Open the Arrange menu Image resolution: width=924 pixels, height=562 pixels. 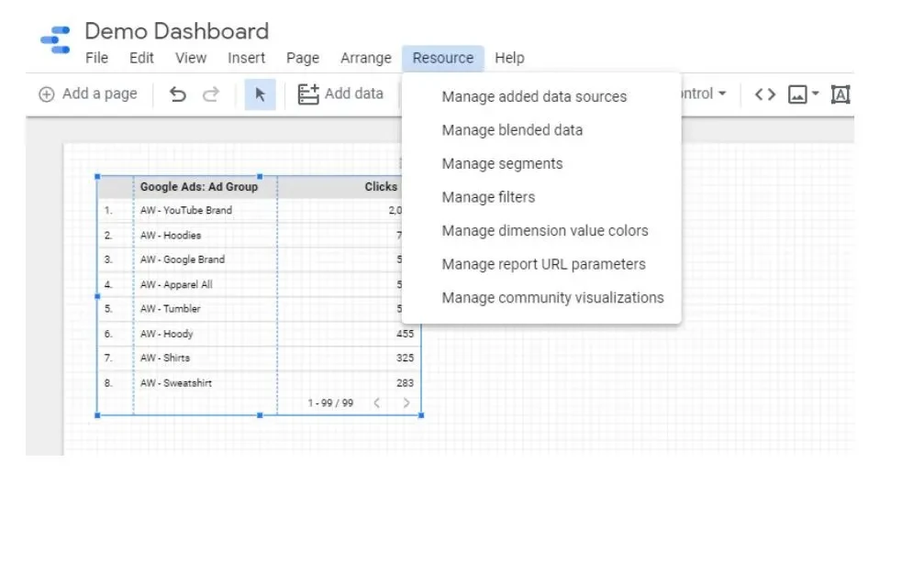coord(365,58)
